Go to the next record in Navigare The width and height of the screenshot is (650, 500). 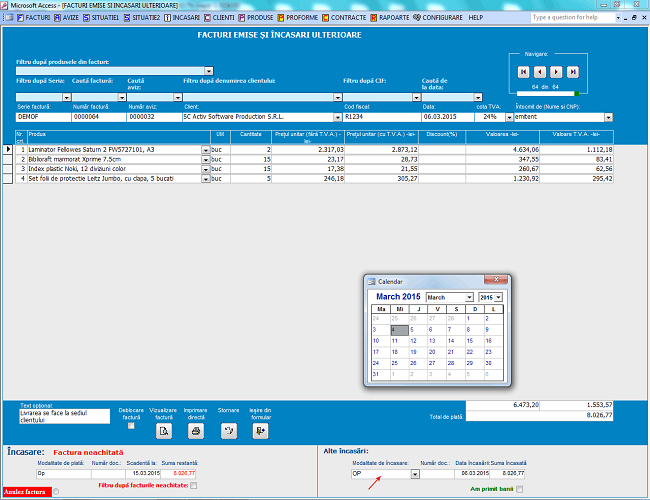coord(557,72)
